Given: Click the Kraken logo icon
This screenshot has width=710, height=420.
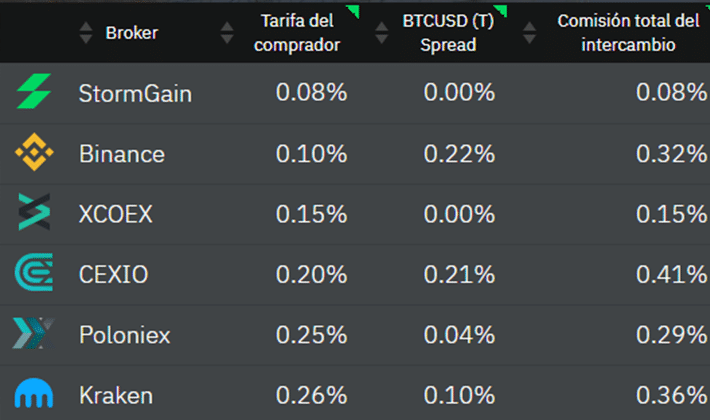Looking at the screenshot, I should click(33, 394).
